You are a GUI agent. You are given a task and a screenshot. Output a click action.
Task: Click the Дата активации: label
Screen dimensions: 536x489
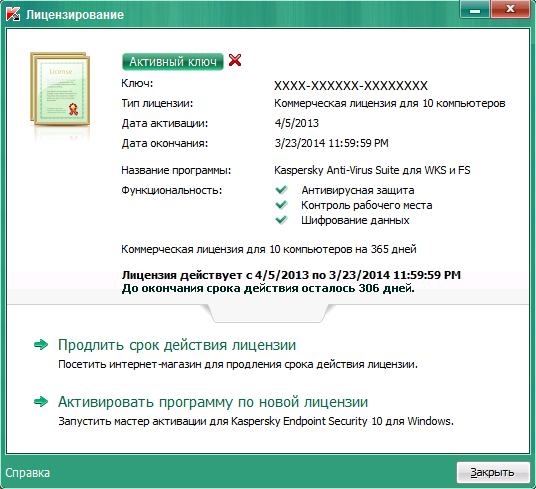pyautogui.click(x=165, y=123)
